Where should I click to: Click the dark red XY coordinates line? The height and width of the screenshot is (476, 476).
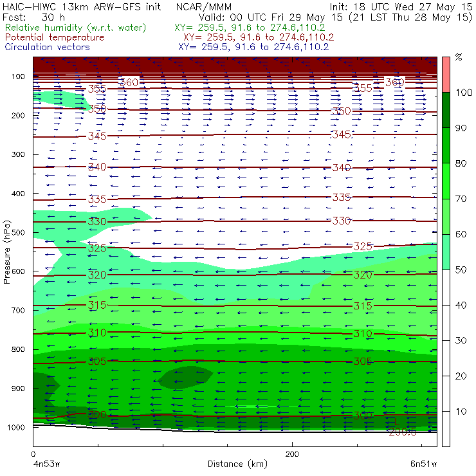[x=259, y=37]
